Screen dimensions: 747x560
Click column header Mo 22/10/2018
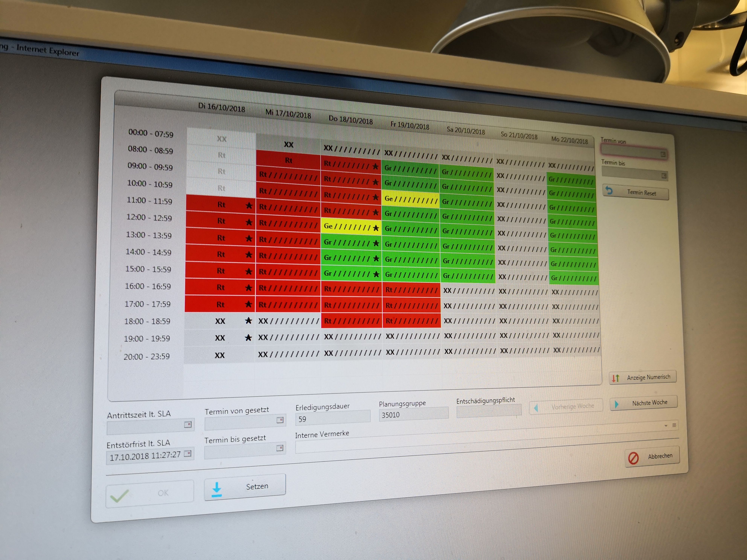(569, 140)
